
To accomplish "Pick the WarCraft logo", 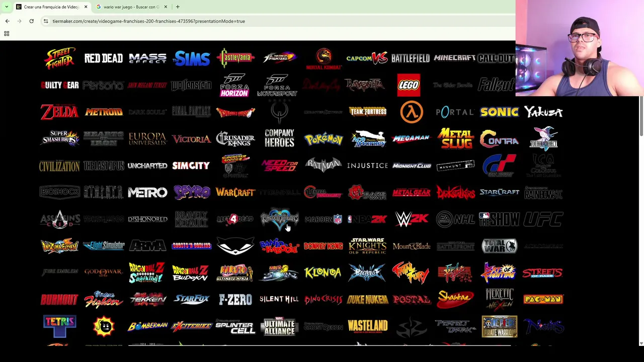I will 235,192.
